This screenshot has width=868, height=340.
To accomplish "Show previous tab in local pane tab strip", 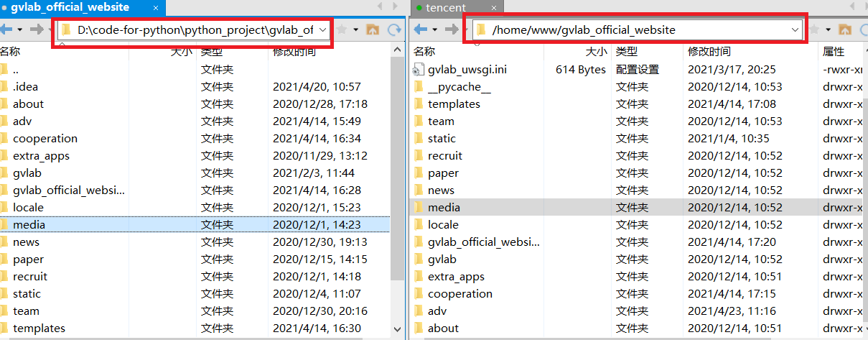I will click(378, 6).
